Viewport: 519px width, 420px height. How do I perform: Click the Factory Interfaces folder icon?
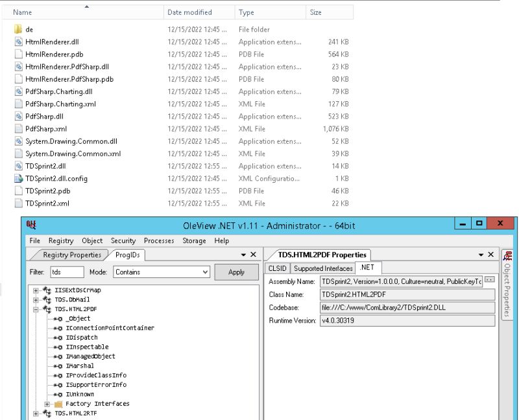(x=60, y=403)
